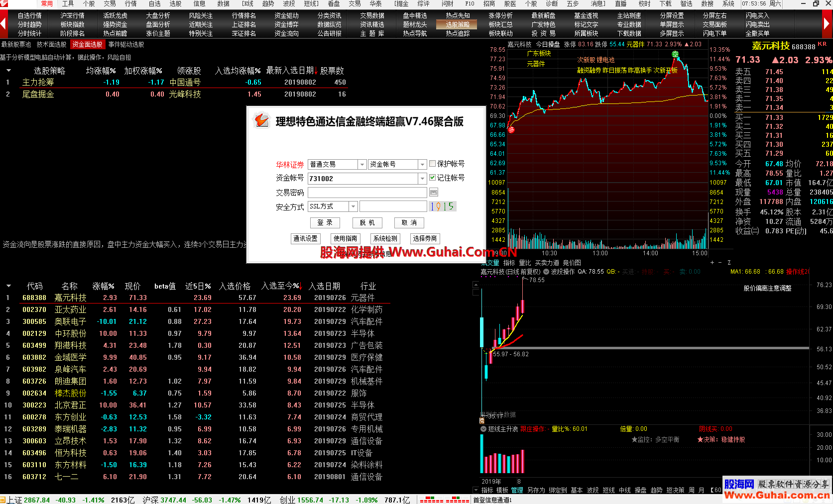
Task: Click the Tongdaxin logo in login dialog
Action: (x=261, y=120)
